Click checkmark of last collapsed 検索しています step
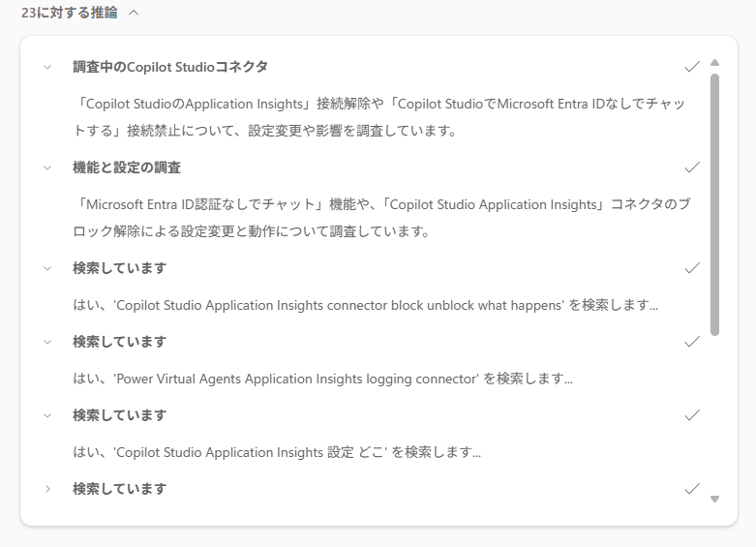The height and width of the screenshot is (547, 756). coord(692,489)
